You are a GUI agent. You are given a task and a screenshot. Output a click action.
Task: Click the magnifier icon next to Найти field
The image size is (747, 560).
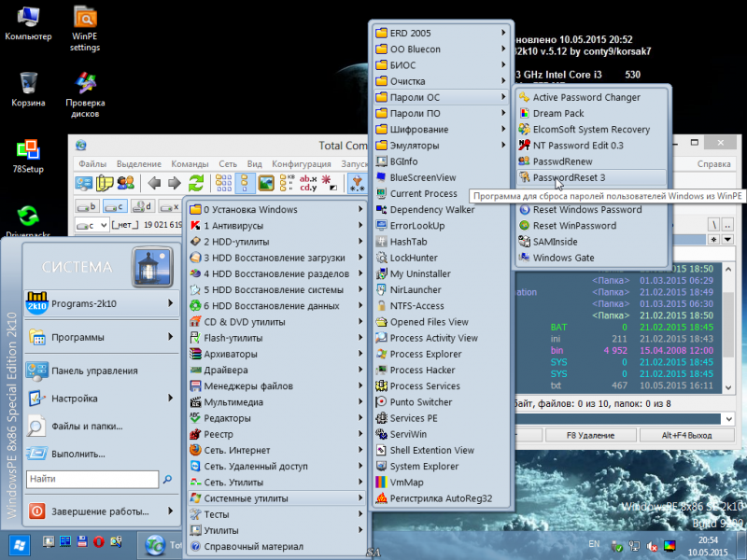tap(167, 479)
